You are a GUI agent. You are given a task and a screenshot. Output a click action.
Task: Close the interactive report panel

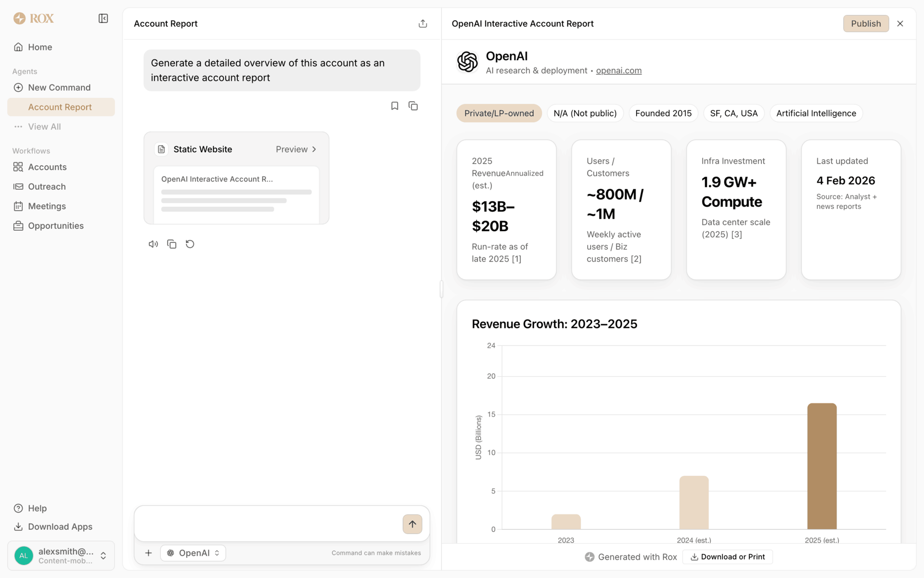click(x=900, y=24)
